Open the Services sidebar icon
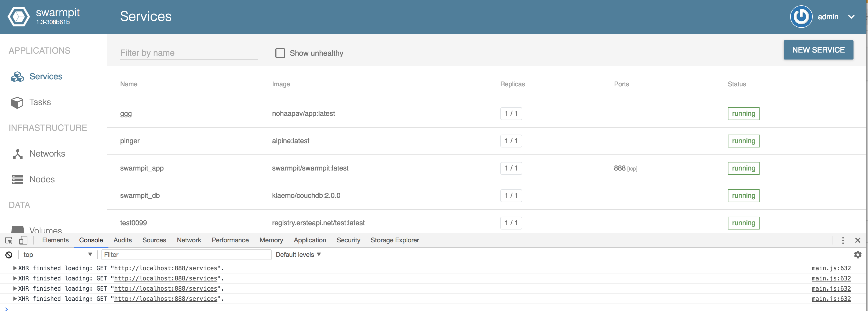Screen dimensions: 868x311 coord(17,77)
